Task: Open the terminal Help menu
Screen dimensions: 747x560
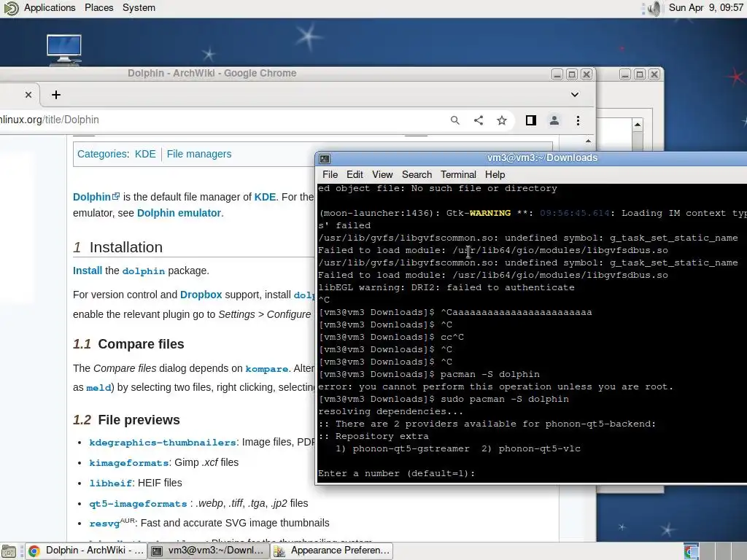Action: click(495, 174)
